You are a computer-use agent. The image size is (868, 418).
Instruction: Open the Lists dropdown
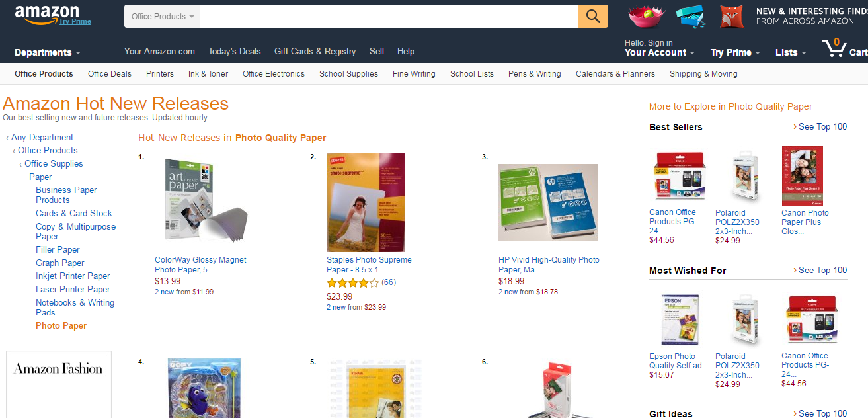tap(791, 52)
